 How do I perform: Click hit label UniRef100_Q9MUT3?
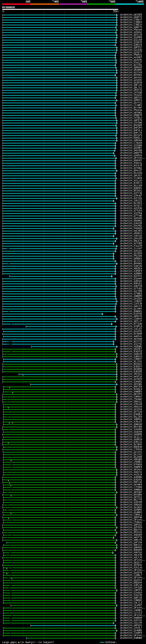(x=131, y=100)
